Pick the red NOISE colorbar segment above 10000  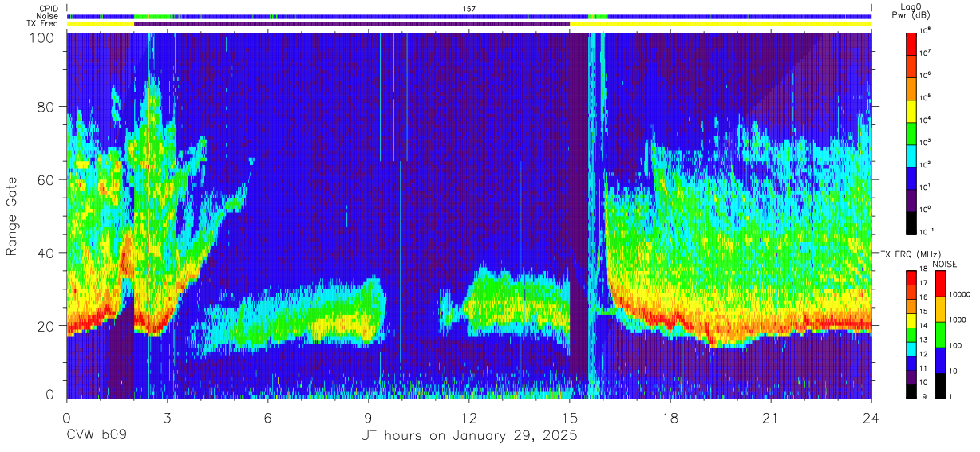coord(940,284)
